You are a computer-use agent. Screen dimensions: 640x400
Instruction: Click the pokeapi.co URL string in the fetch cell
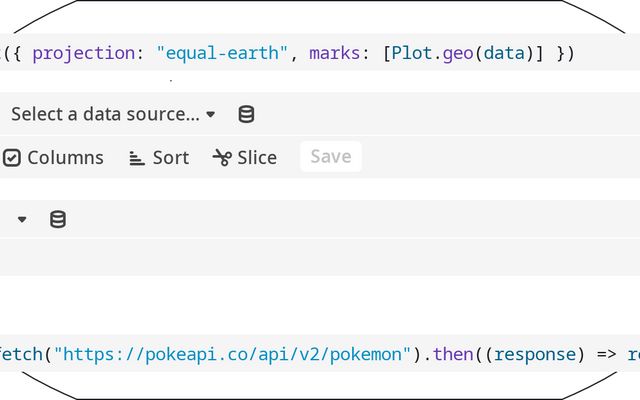coord(232,354)
